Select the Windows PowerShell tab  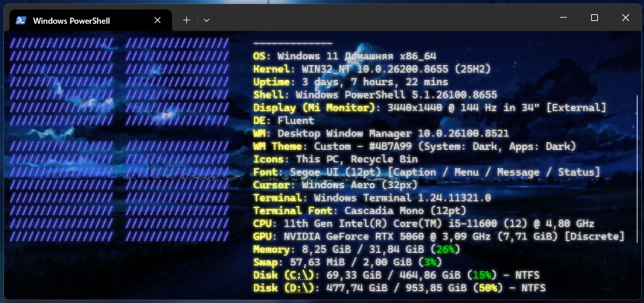pos(90,20)
